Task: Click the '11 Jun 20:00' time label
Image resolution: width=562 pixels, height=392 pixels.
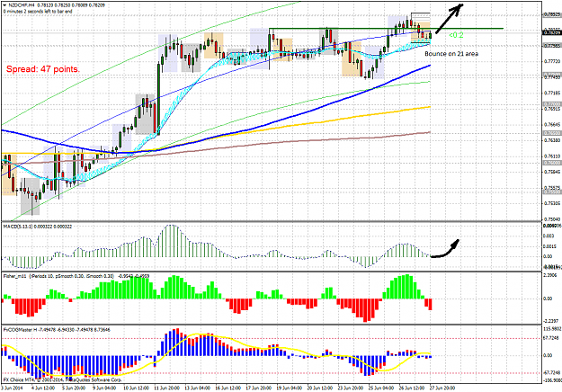Action: point(166,388)
